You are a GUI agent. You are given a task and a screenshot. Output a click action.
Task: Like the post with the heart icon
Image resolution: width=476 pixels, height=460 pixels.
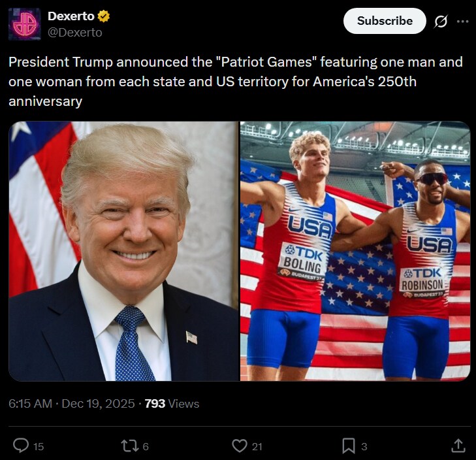(240, 446)
